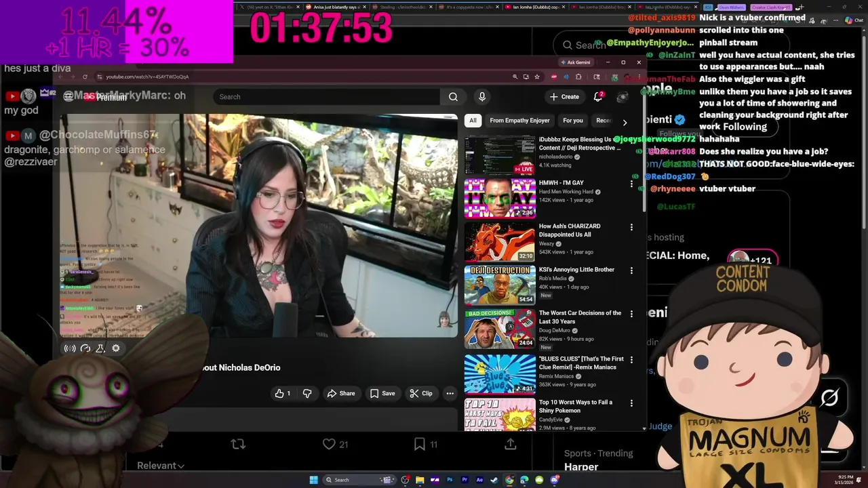Bookmark this page with the star icon
Screen dimensions: 868x488
click(536, 77)
